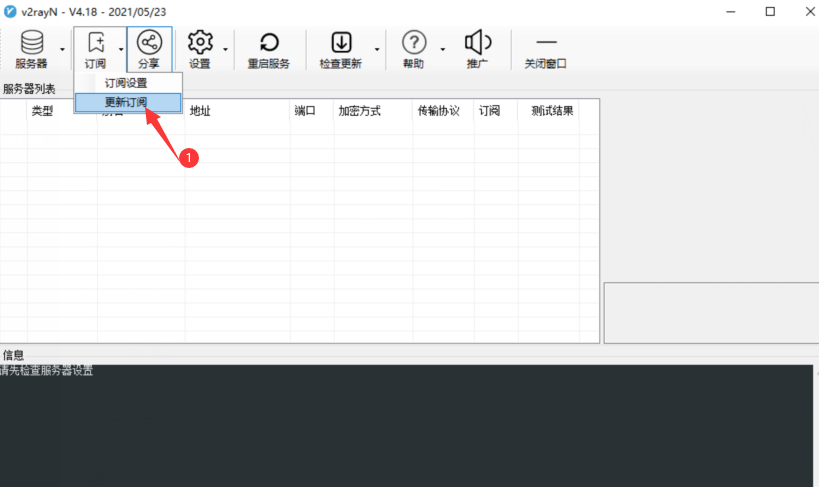The height and width of the screenshot is (487, 819).
Task: Choose 更新订阅 in the subscription menu
Action: click(x=127, y=102)
